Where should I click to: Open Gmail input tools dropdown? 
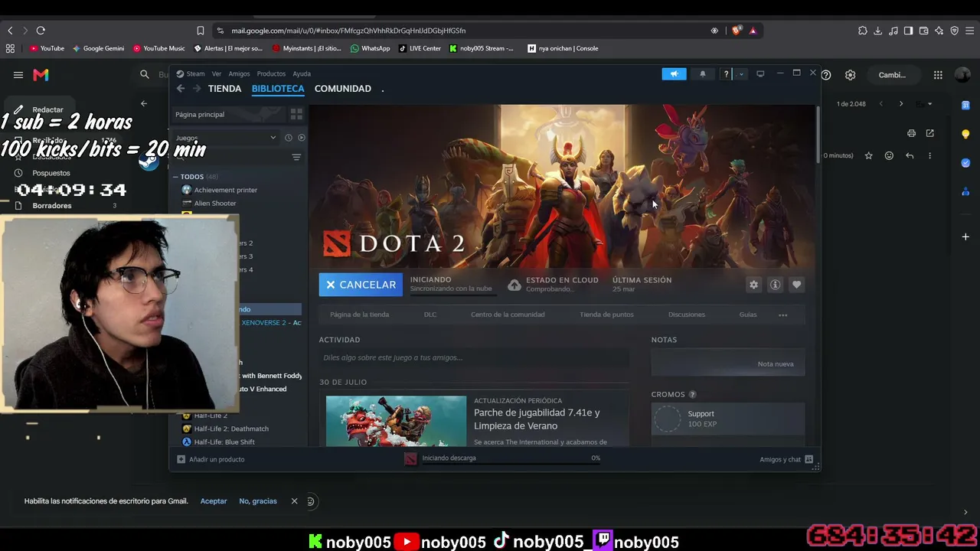pyautogui.click(x=929, y=104)
